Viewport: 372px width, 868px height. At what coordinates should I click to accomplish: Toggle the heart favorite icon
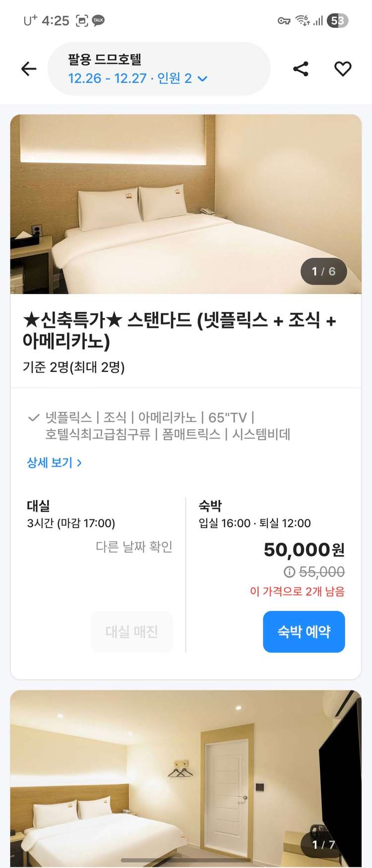tap(343, 68)
